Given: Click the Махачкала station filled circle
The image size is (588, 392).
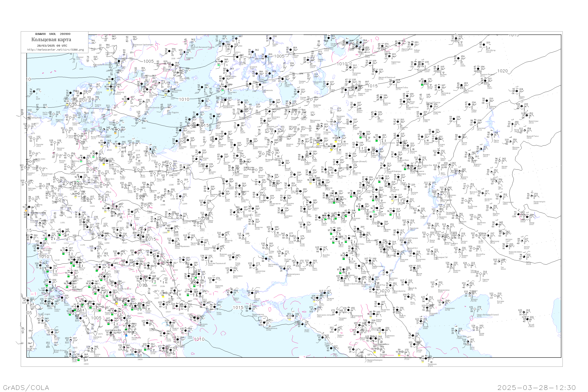Looking at the screenshot, I should click(x=426, y=359).
